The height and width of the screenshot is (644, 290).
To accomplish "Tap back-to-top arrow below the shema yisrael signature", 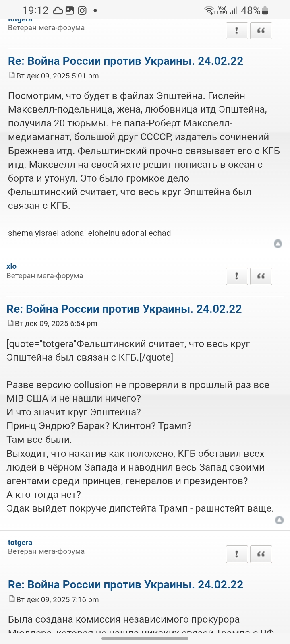I will (x=278, y=244).
